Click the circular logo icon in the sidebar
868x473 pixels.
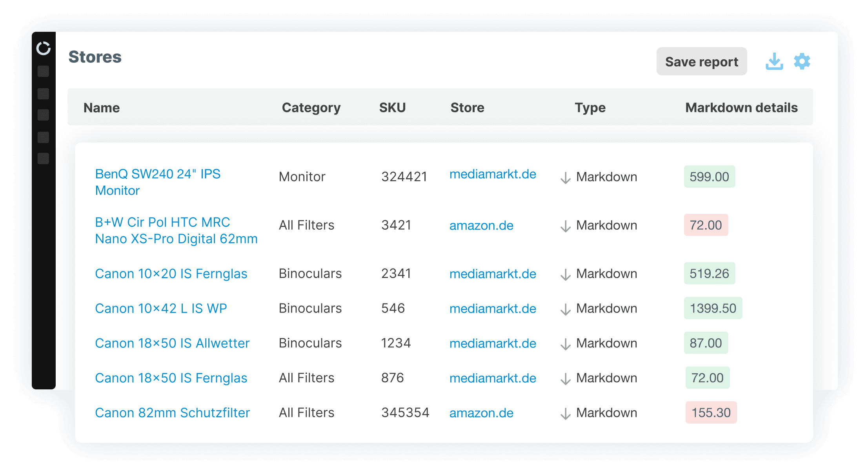(x=44, y=48)
